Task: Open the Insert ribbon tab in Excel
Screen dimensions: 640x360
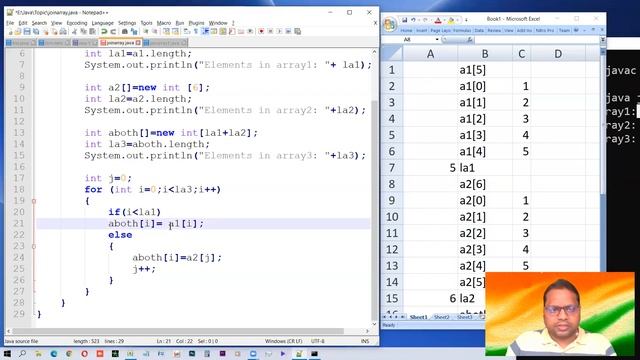Action: pyautogui.click(x=421, y=31)
